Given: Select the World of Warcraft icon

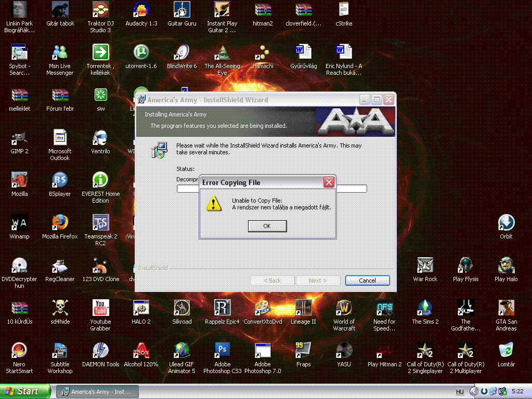Looking at the screenshot, I should point(344,308).
